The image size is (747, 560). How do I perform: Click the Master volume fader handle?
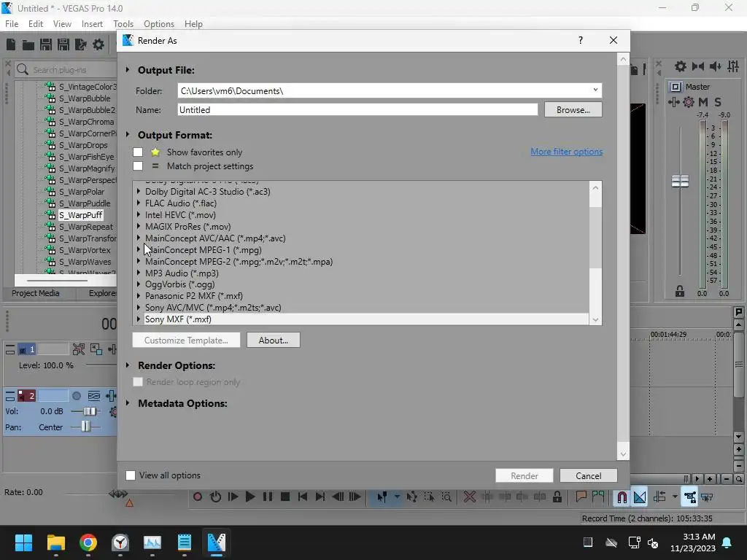[x=680, y=181]
